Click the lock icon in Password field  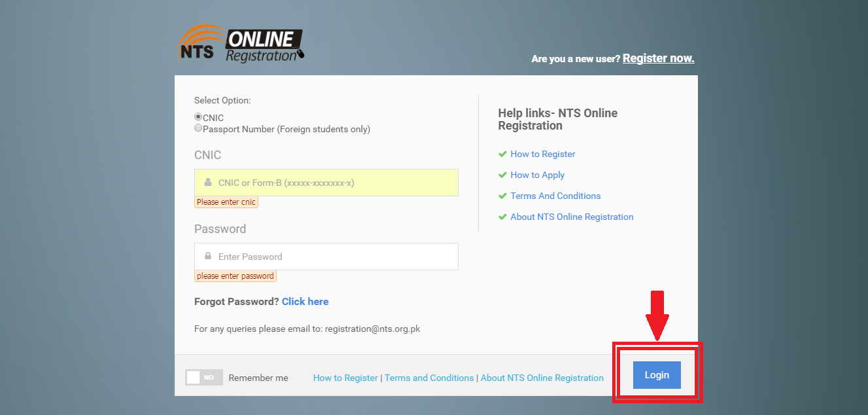pyautogui.click(x=208, y=256)
